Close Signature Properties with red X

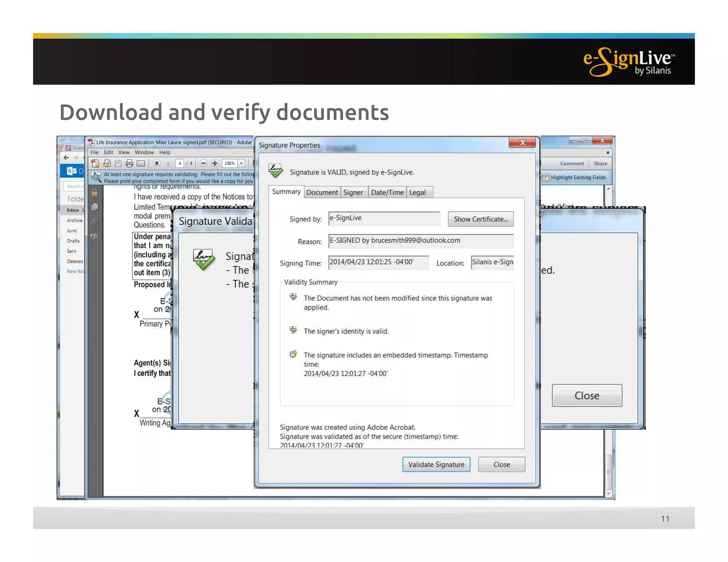[522, 143]
